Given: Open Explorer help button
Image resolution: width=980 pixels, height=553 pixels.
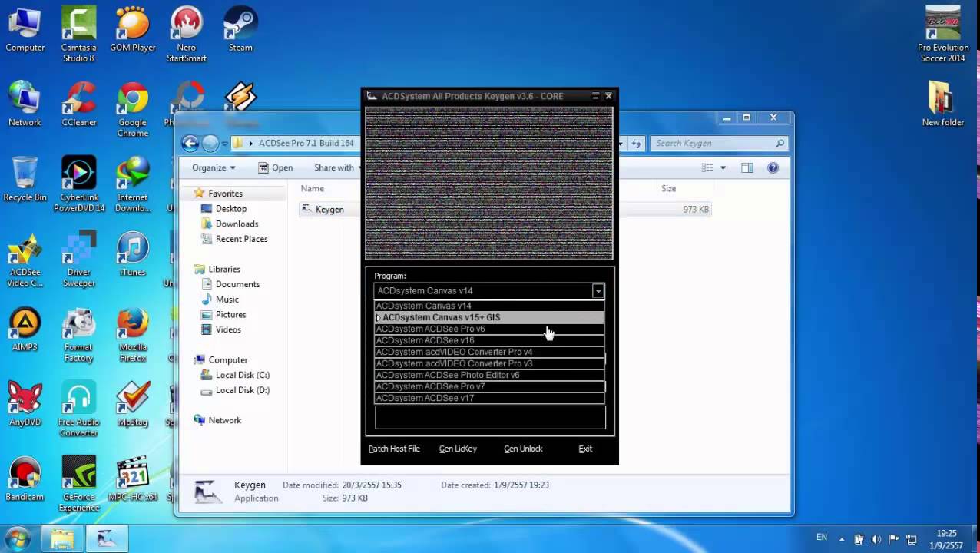Looking at the screenshot, I should (773, 167).
